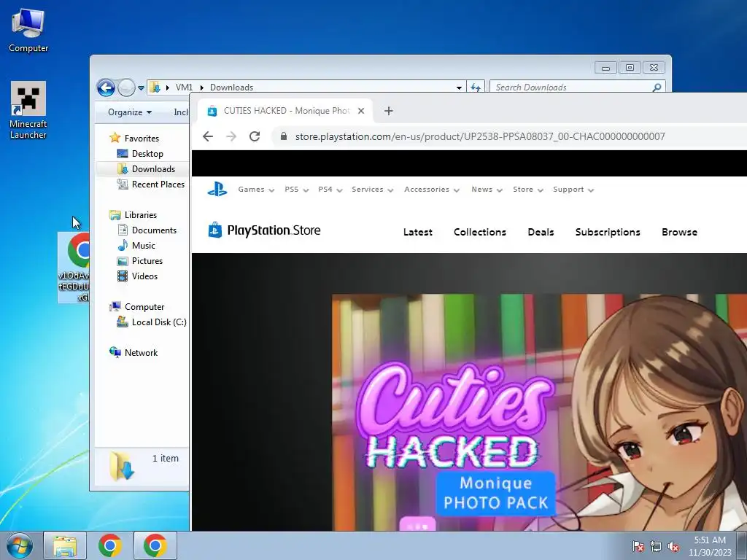Expand the News menu
Image resolution: width=747 pixels, height=560 pixels.
pos(487,190)
